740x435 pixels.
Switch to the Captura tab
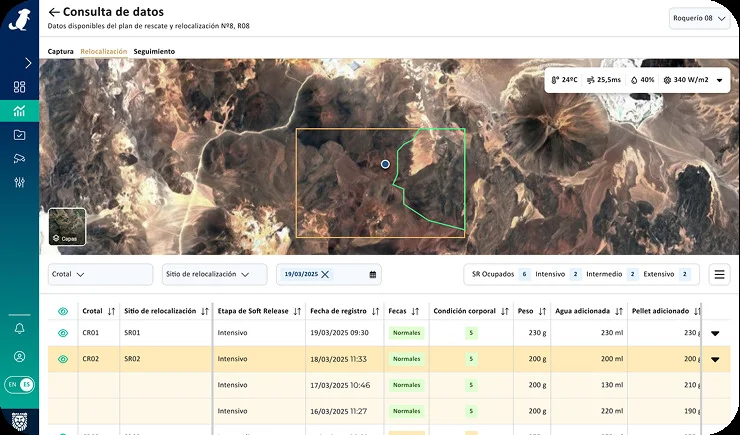point(60,51)
